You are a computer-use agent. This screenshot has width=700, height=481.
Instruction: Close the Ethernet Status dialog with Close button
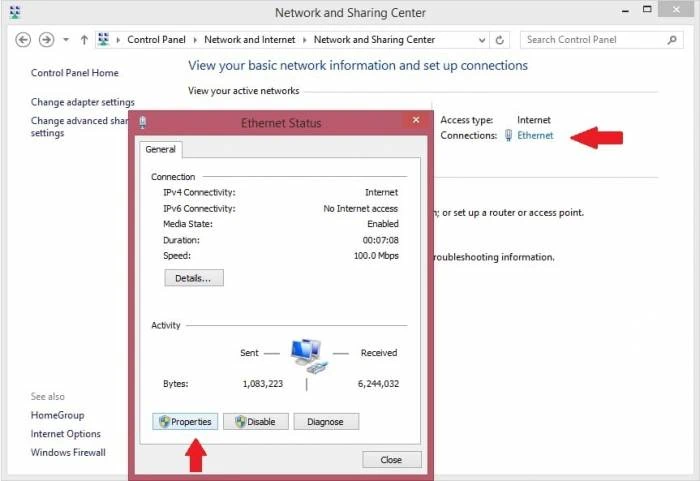click(x=392, y=460)
